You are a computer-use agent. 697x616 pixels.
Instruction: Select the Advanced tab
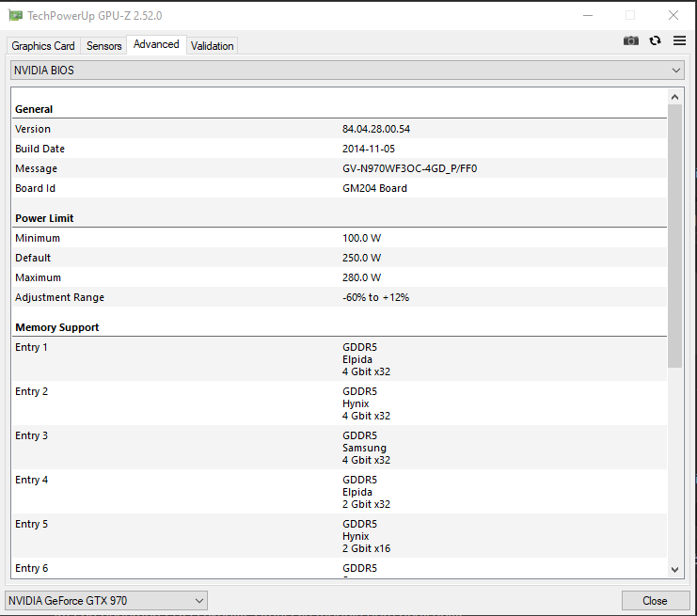tap(156, 44)
